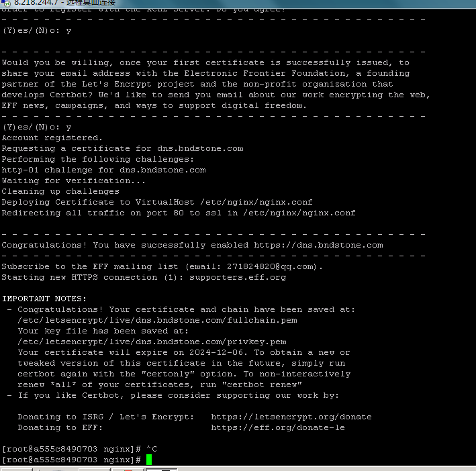Click the https://eff.org/donate-le link
Image resolution: width=476 pixels, height=471 pixels.
(278, 427)
